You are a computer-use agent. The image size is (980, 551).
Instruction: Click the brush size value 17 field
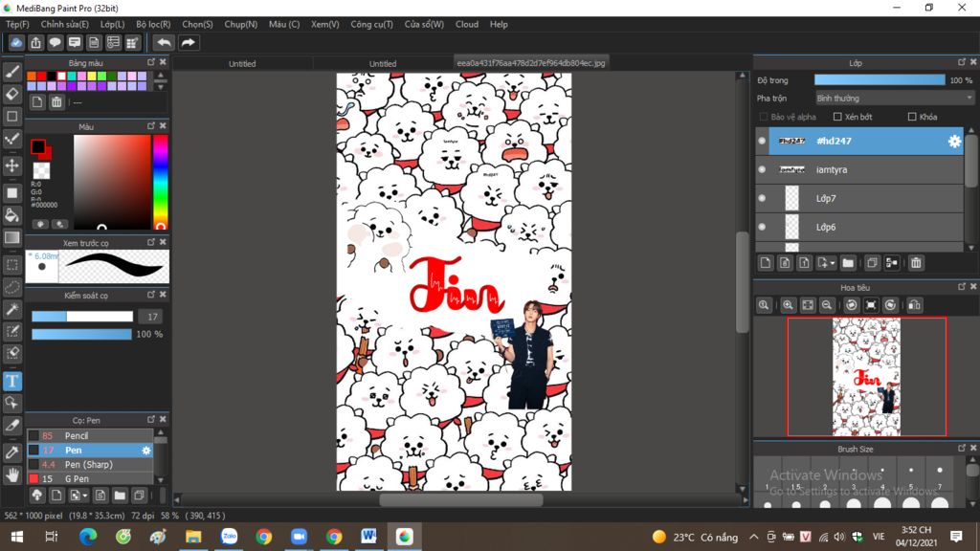click(x=152, y=317)
